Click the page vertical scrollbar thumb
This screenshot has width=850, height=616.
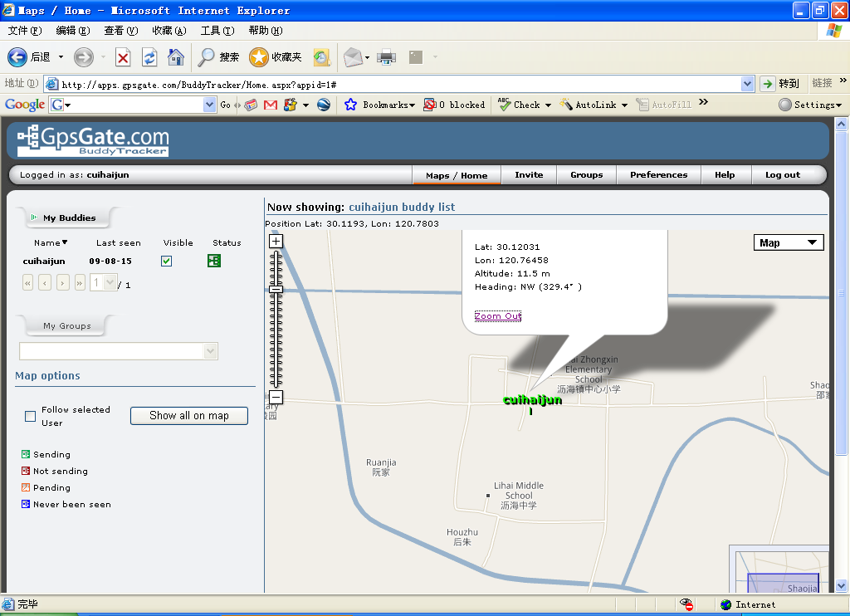tap(842, 293)
